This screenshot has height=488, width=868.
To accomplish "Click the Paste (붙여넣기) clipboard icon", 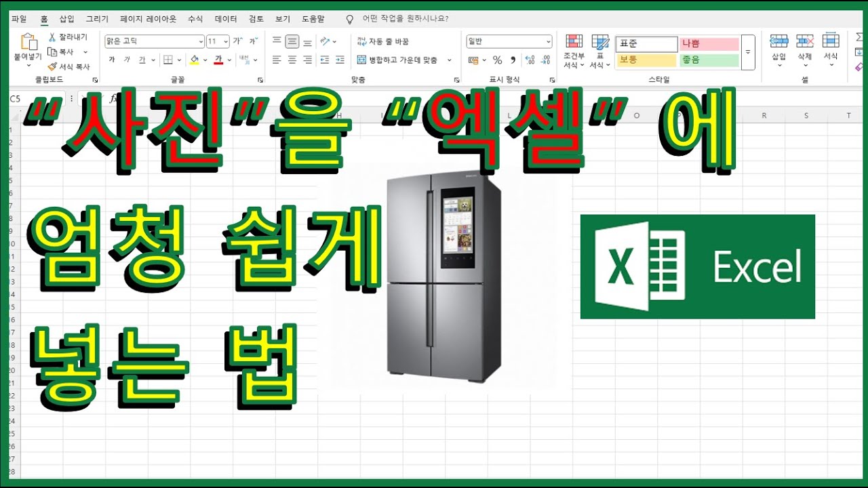I will 28,43.
